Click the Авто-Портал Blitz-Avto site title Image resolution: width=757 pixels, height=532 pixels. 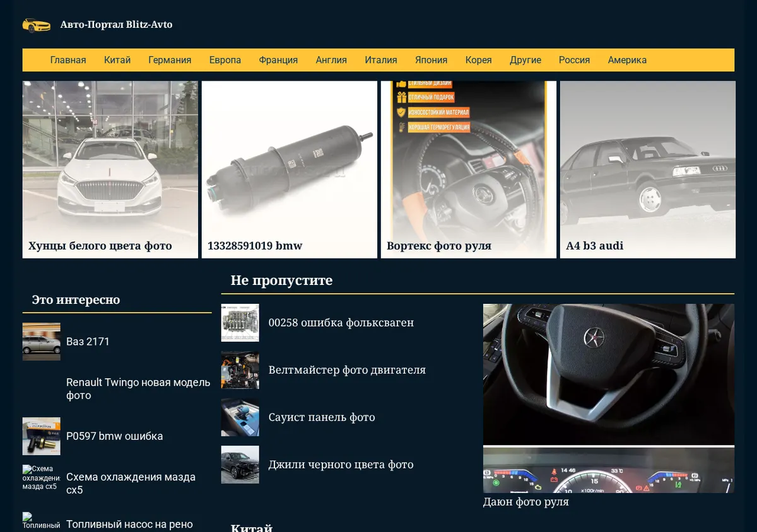pyautogui.click(x=116, y=25)
